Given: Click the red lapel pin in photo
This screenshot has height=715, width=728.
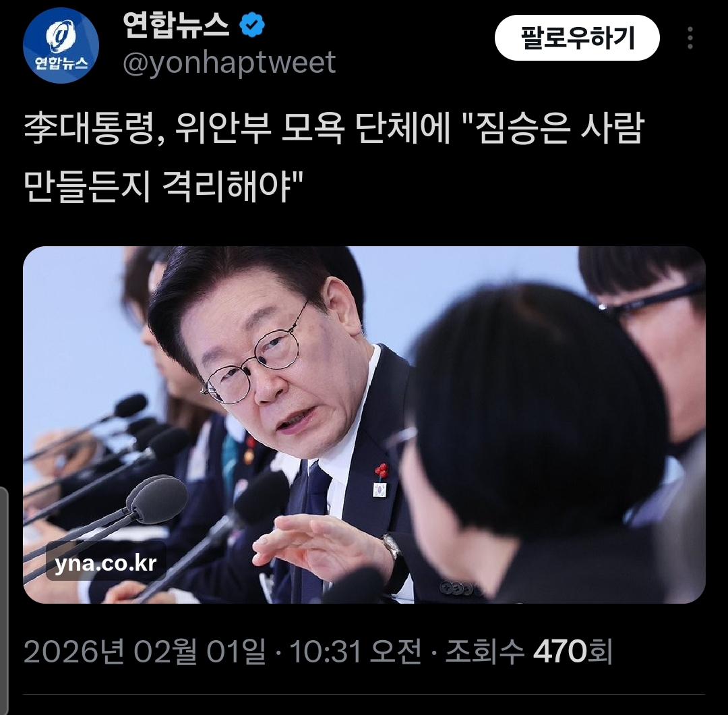Looking at the screenshot, I should [381, 471].
